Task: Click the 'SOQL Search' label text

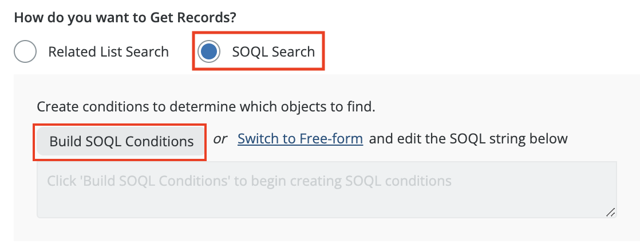Action: [273, 52]
